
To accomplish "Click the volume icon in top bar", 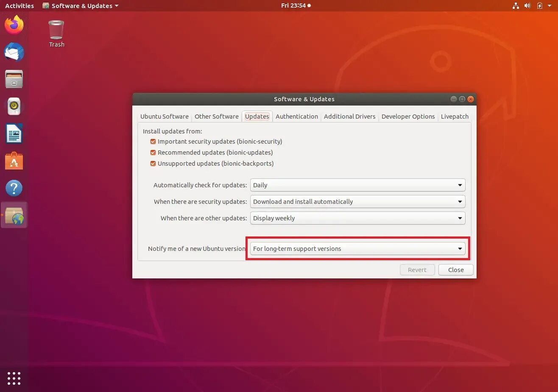I will pos(527,6).
